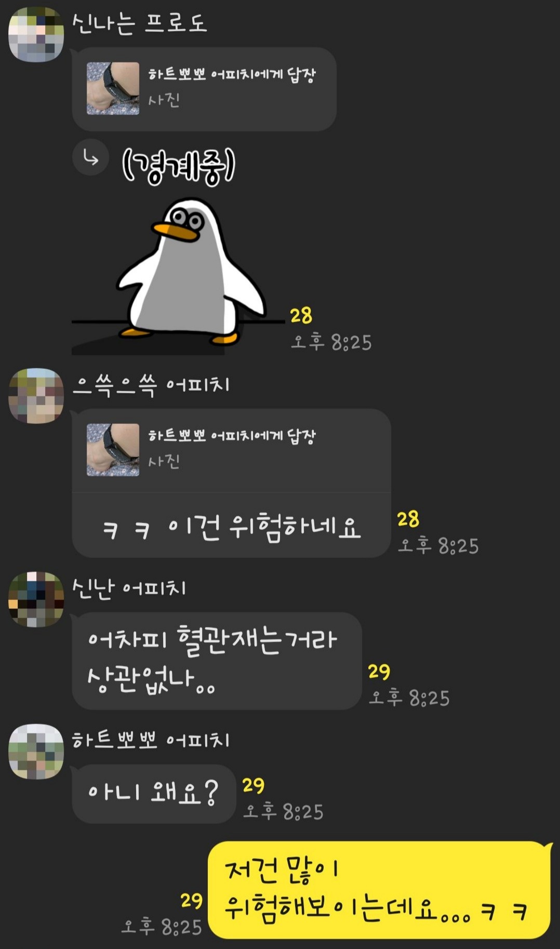Tap unread count 29 beside 아니 왜요? message
Screen dimensions: 560x949
pyautogui.click(x=253, y=785)
